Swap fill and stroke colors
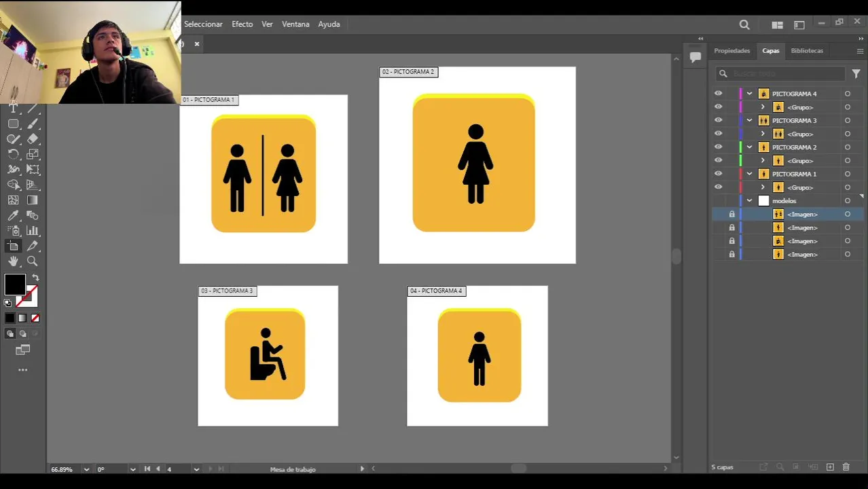868x489 pixels. click(x=35, y=278)
